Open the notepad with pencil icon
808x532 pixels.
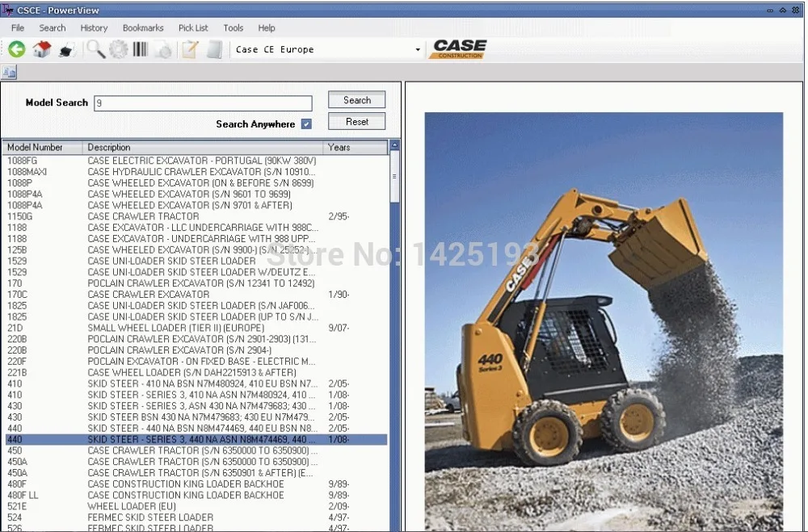click(190, 49)
